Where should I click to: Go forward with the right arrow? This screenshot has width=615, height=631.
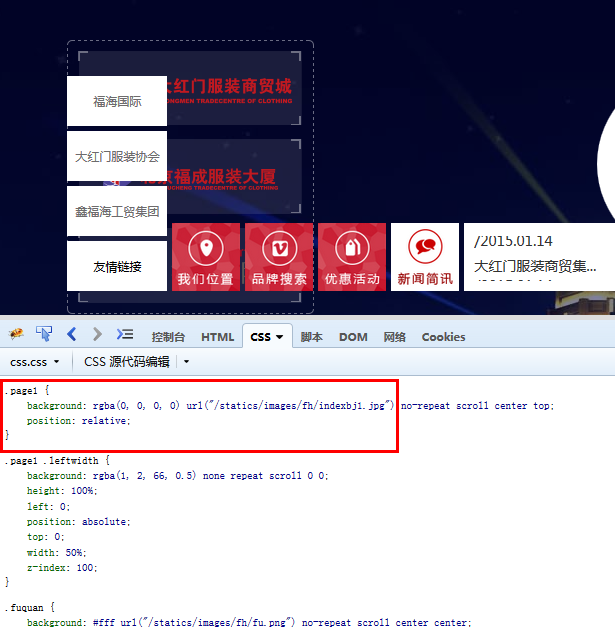coord(97,334)
